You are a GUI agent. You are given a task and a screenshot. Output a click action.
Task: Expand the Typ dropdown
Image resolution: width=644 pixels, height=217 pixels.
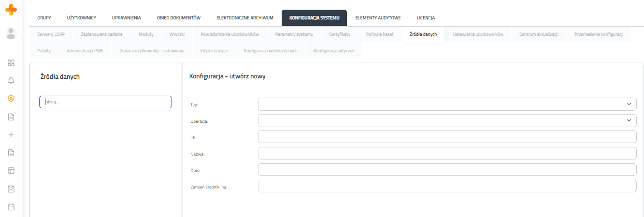pos(447,104)
